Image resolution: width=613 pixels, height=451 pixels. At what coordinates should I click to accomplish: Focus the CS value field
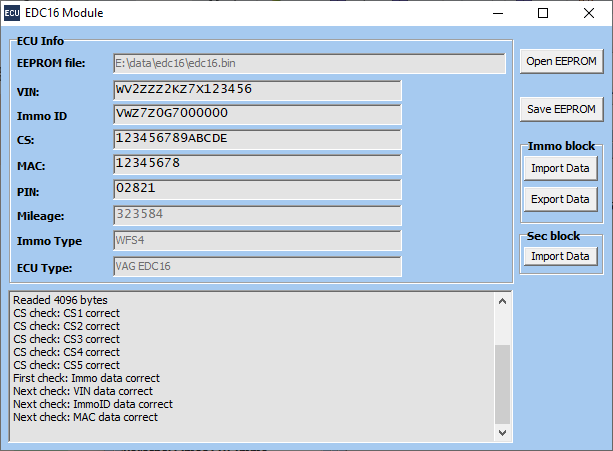click(257, 139)
